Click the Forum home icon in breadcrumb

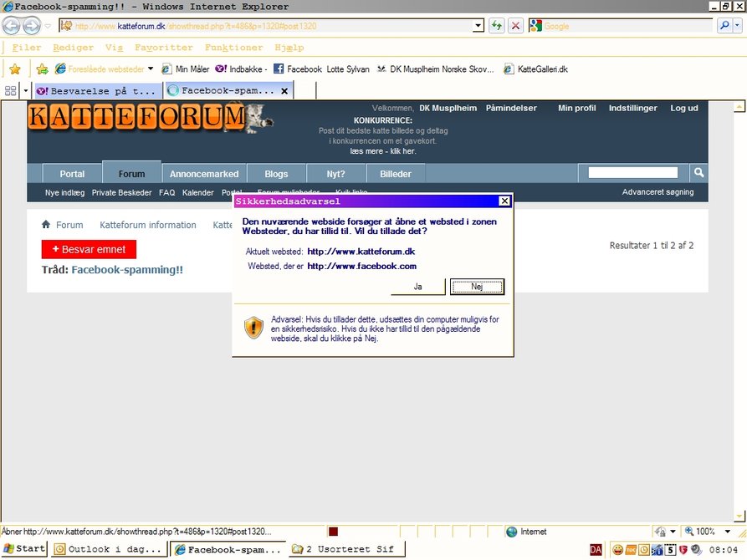coord(46,224)
